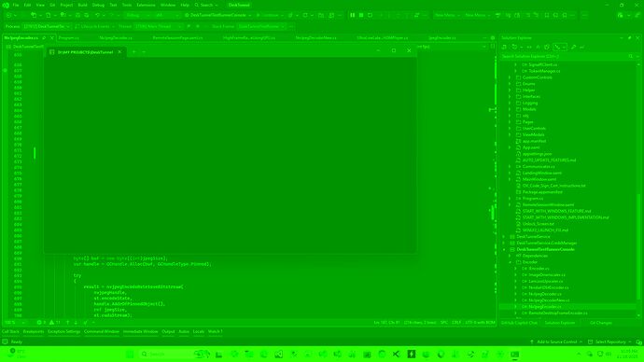Open the View menu

(x=40, y=5)
